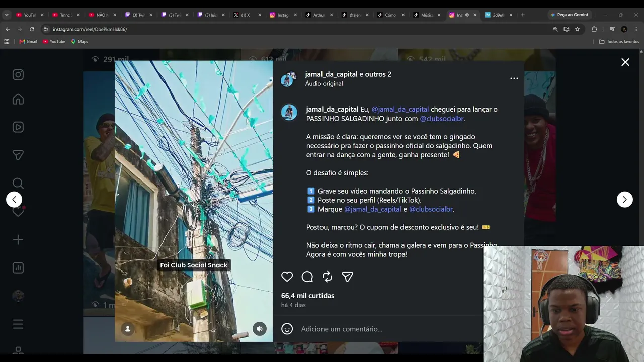Screen dimensions: 644x362
Task: Open a new browser tab
Action: pos(523,15)
